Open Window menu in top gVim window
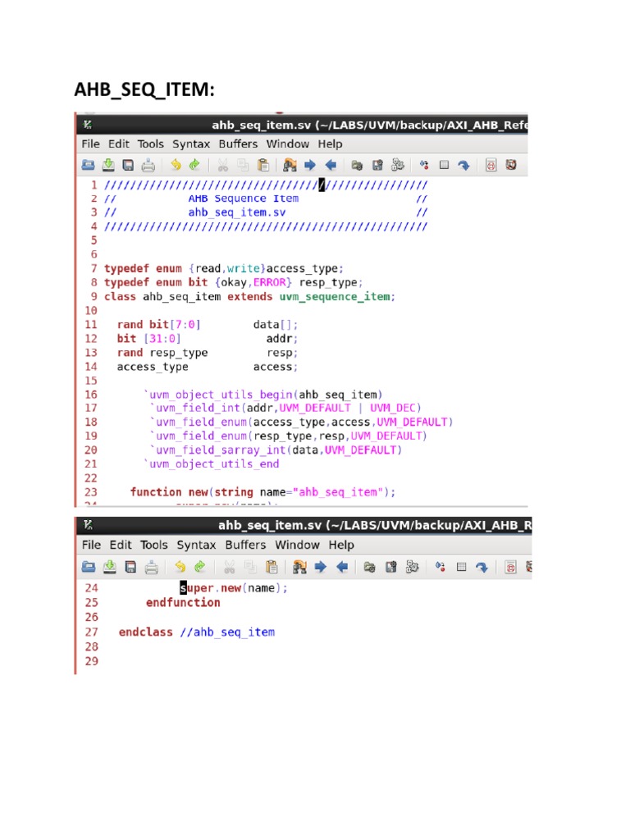Screen dimensions: 630x840 (x=288, y=144)
